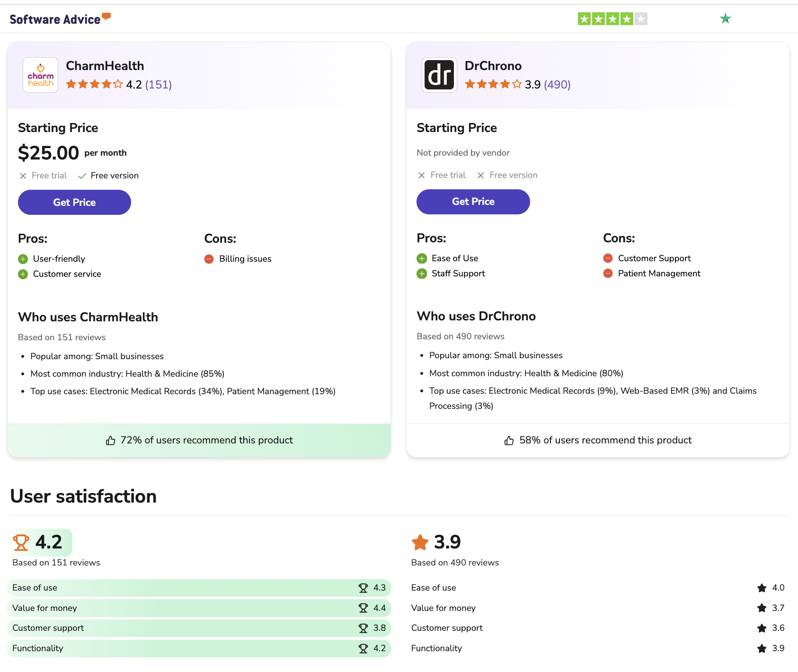
Task: Click the 'Patient Management' con text
Action: point(659,274)
